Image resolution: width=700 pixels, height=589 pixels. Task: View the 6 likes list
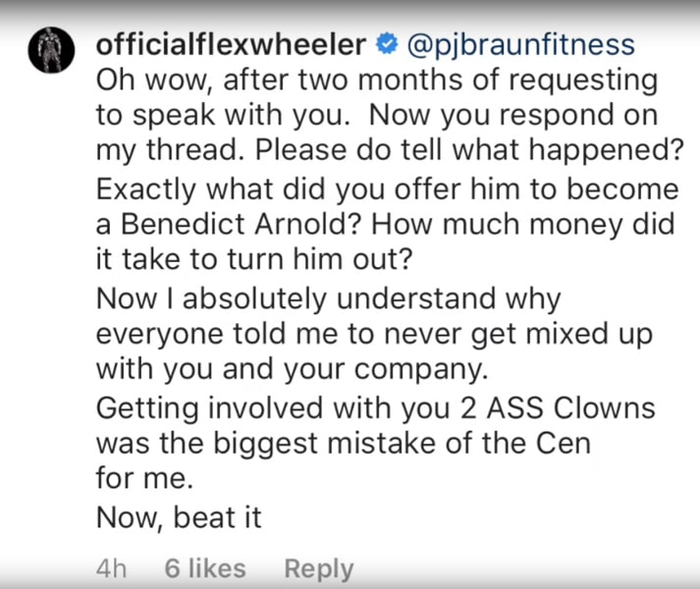205,568
